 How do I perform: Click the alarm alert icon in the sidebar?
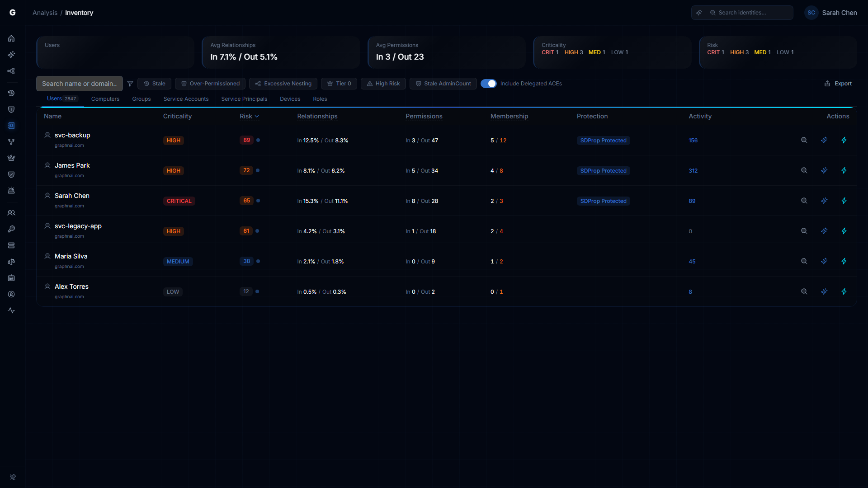[11, 190]
